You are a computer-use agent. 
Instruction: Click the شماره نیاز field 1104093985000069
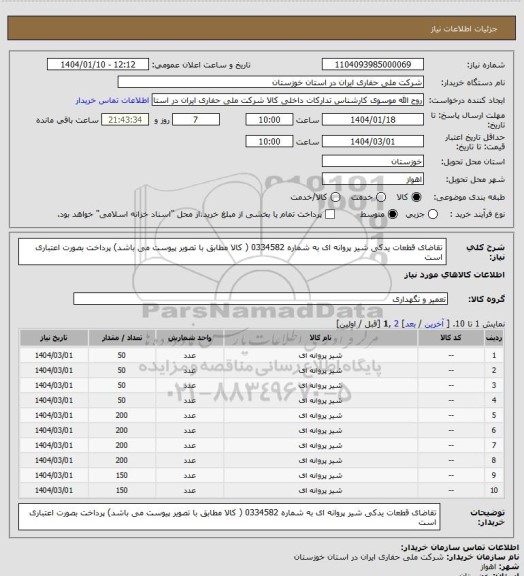coord(373,64)
